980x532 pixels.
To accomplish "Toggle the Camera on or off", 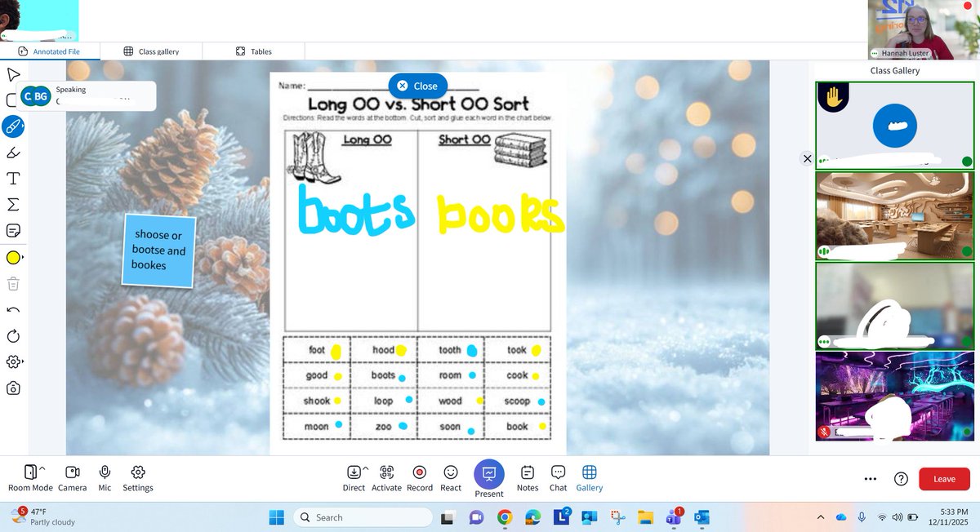I will 72,478.
